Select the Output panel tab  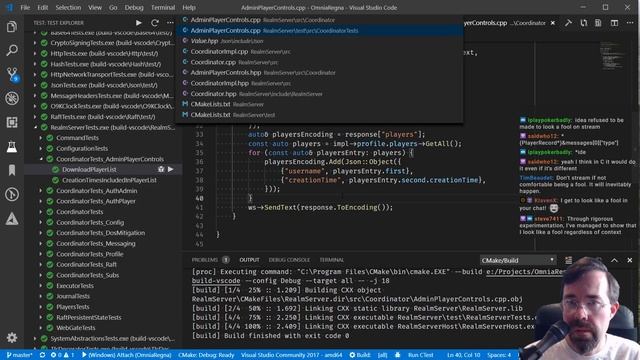[249, 260]
